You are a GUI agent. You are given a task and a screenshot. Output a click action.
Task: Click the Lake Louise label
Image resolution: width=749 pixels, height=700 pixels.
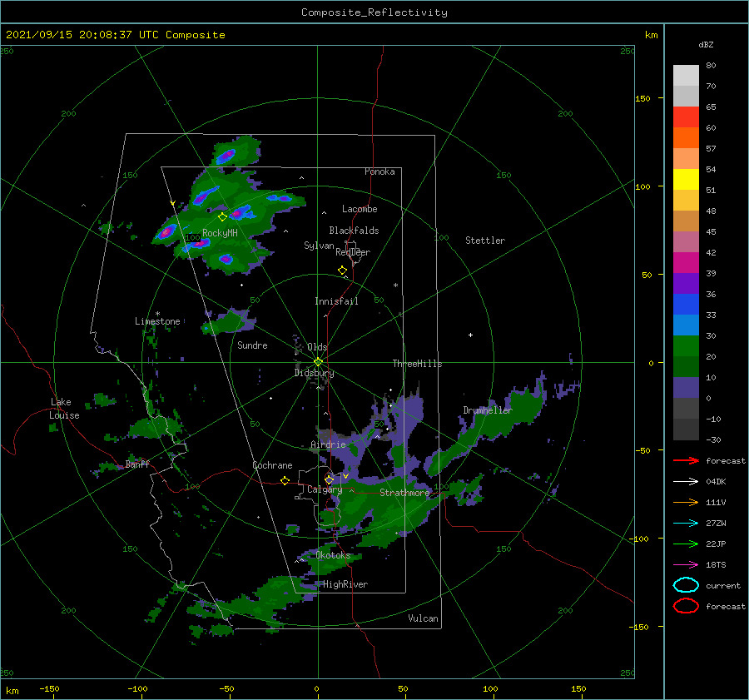[64, 409]
